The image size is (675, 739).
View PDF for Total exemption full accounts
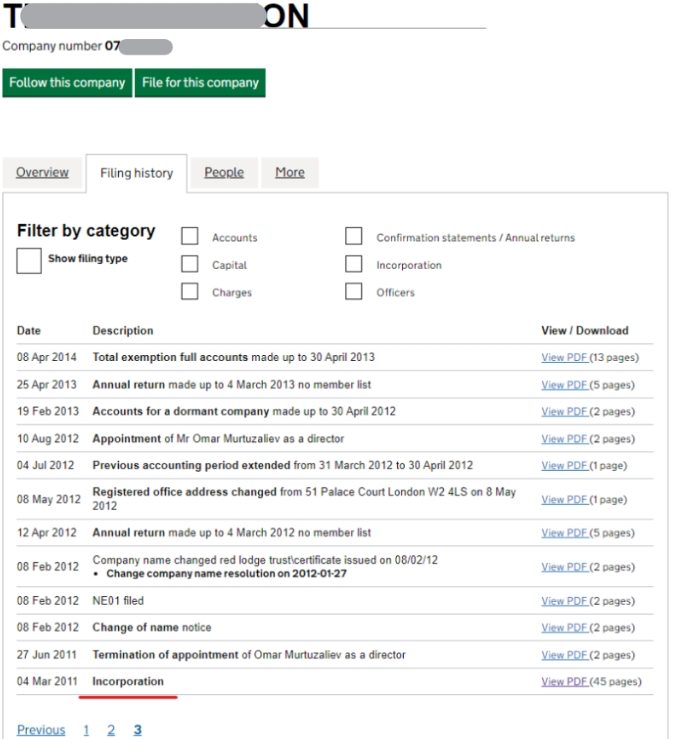point(565,358)
